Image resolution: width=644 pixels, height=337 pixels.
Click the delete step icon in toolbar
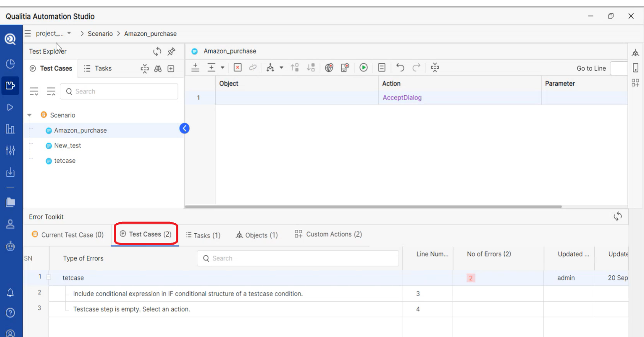click(x=238, y=67)
